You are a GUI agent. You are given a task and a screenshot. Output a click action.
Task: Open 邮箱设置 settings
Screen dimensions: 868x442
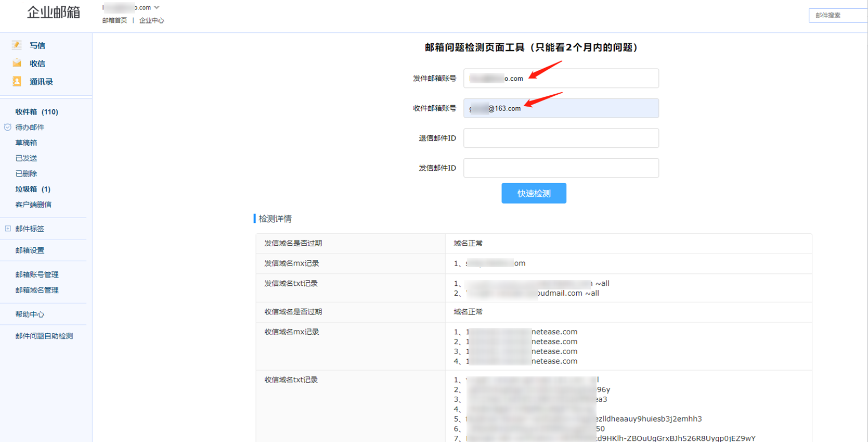tap(30, 250)
